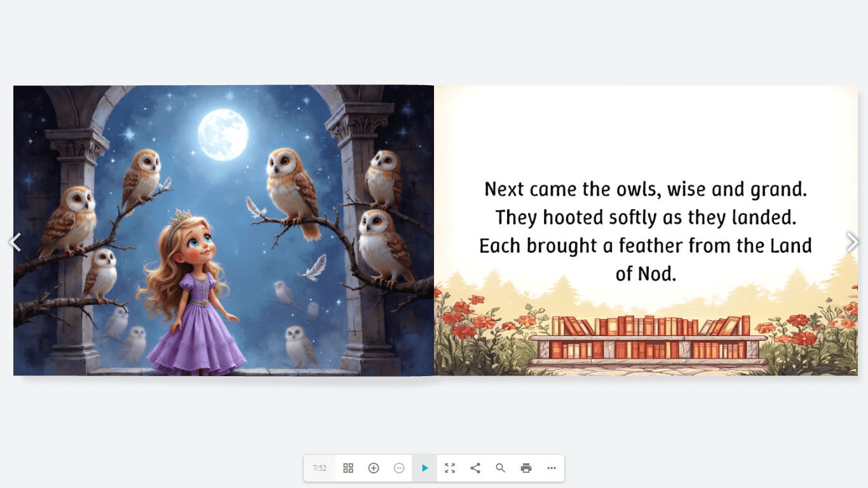868x488 pixels.
Task: Click the text line 'Each brought a feather from the Land'
Action: (x=646, y=245)
